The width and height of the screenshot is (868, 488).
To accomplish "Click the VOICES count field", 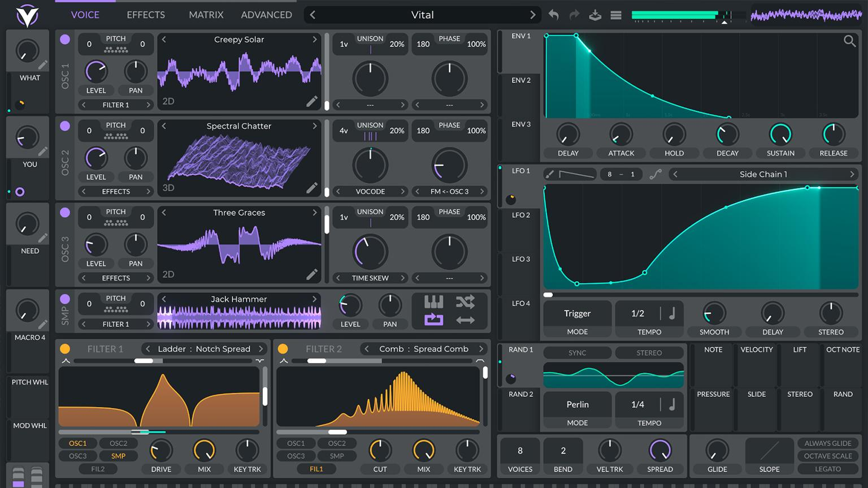I will 520,451.
